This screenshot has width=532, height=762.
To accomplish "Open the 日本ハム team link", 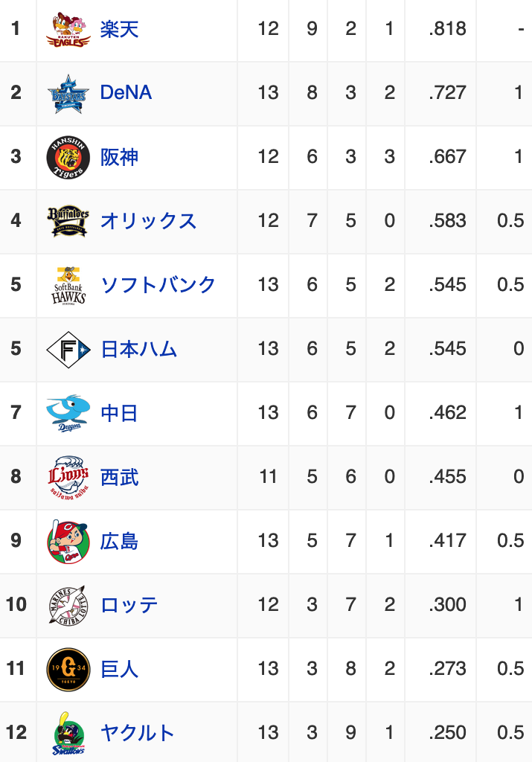I will click(138, 349).
